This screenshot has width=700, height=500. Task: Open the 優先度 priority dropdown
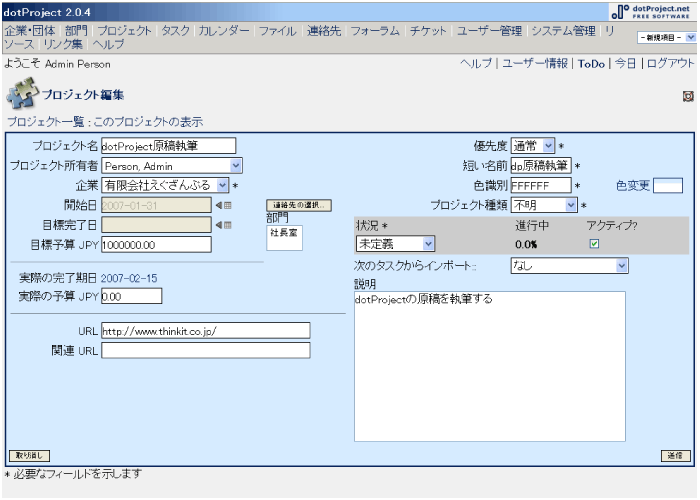click(533, 146)
